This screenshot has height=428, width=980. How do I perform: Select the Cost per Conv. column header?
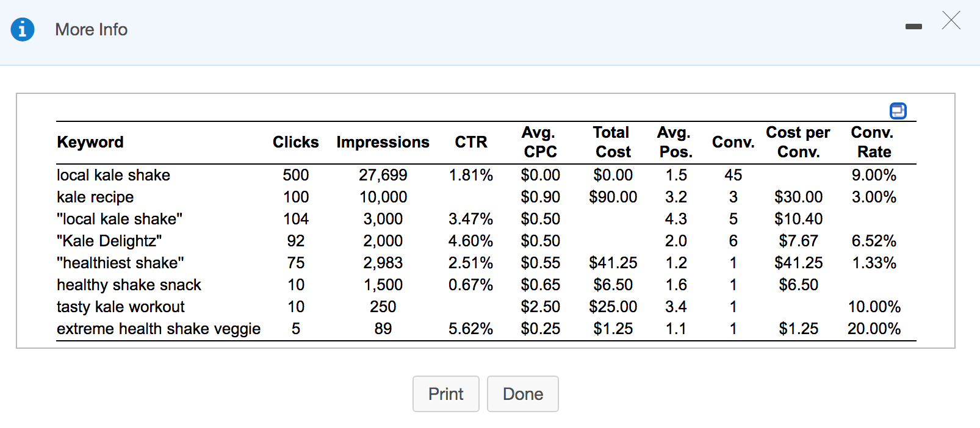(798, 142)
